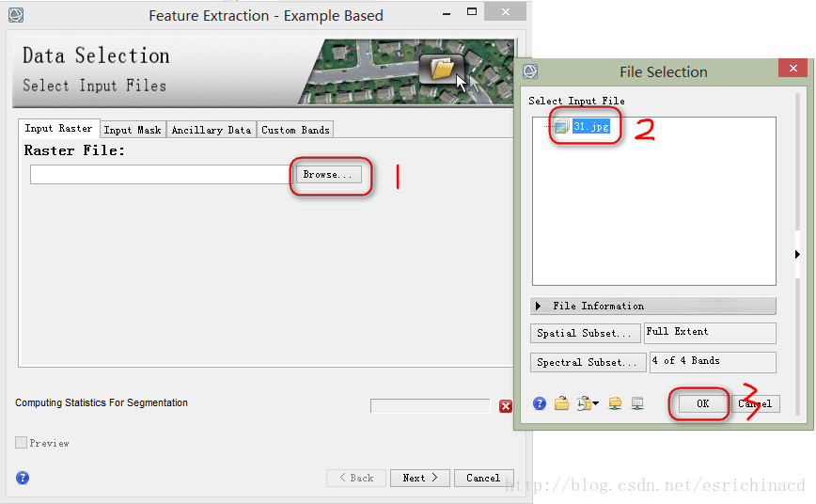The image size is (816, 504).
Task: Click the Full Extent field
Action: [710, 333]
